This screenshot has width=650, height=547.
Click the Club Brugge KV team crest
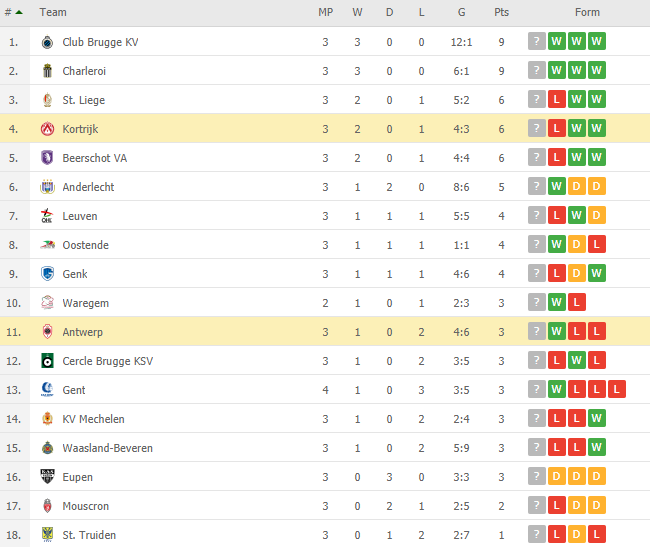[x=47, y=42]
